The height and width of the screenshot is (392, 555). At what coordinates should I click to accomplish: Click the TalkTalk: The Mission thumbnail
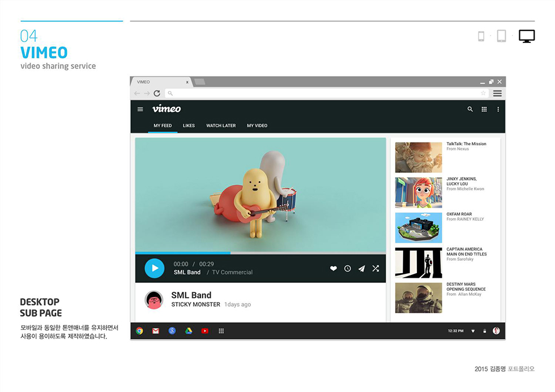coord(419,157)
